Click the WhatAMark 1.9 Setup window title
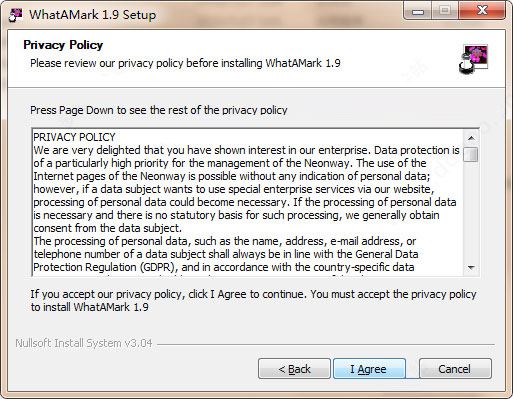Image resolution: width=513 pixels, height=399 pixels. (x=93, y=15)
